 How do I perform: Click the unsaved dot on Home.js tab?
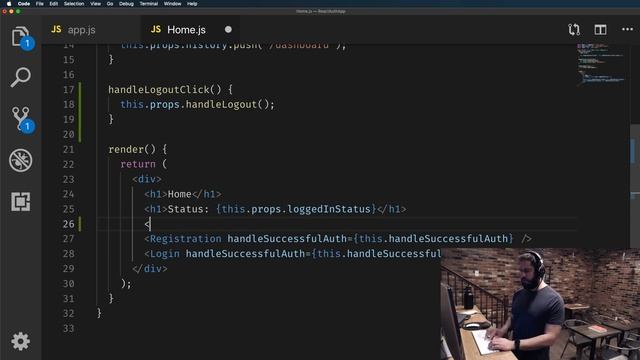pyautogui.click(x=228, y=29)
